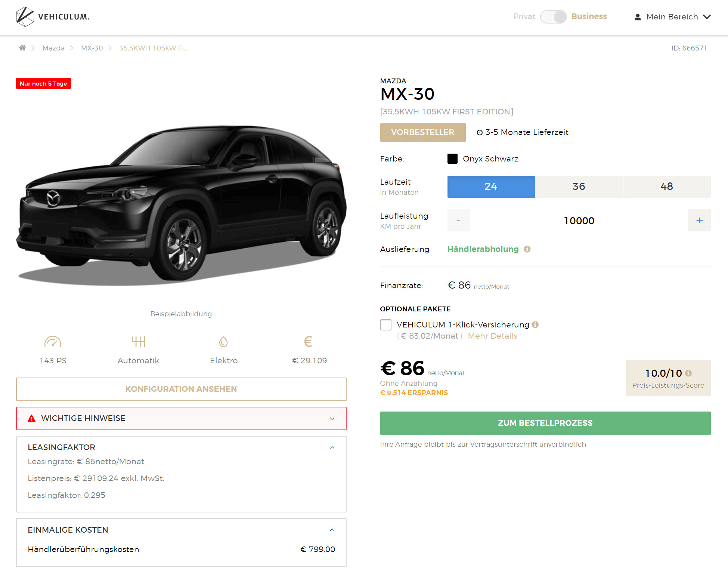Click the Händlerüberführungskosten row
The height and width of the screenshot is (579, 728).
[x=181, y=549]
